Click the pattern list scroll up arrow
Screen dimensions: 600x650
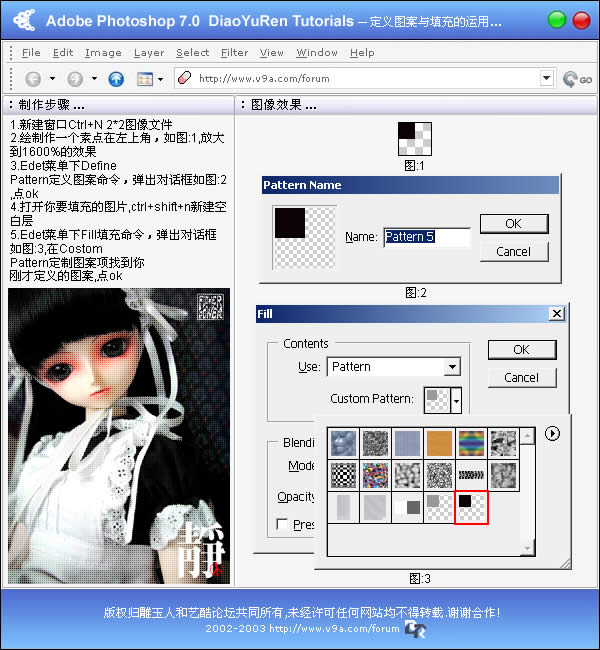pyautogui.click(x=527, y=436)
